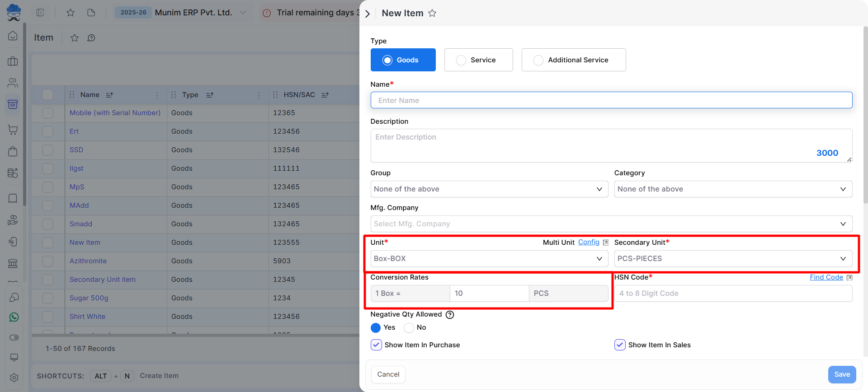This screenshot has width=868, height=392.
Task: Expand the Group dropdown
Action: (x=489, y=189)
